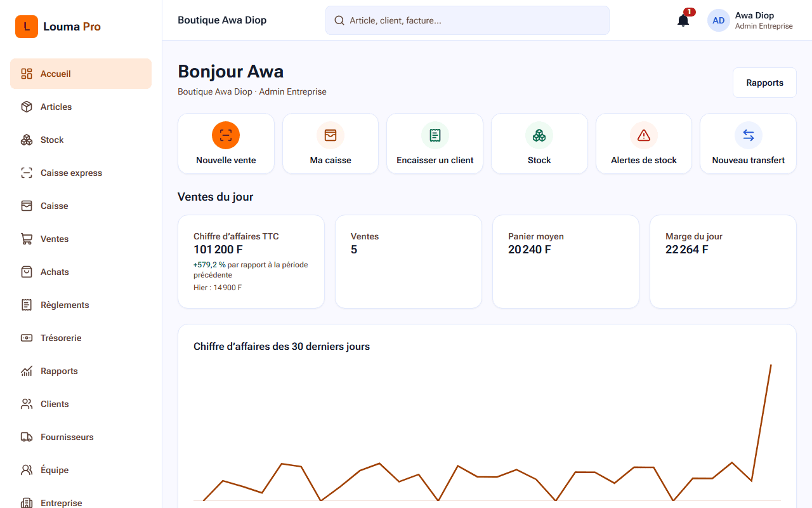Click Boutique Awa Diop header title
The width and height of the screenshot is (812, 508).
(222, 20)
